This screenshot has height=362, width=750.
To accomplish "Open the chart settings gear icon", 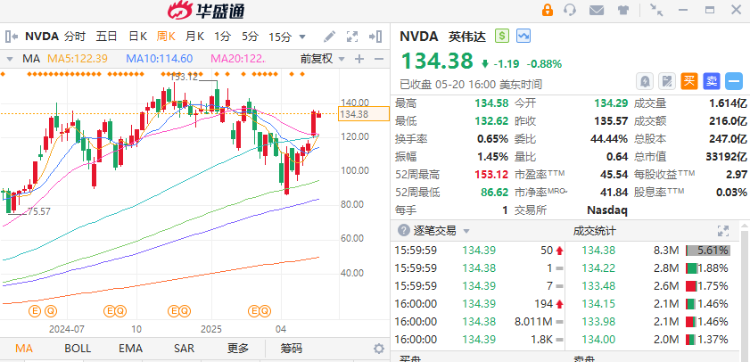I will [379, 349].
